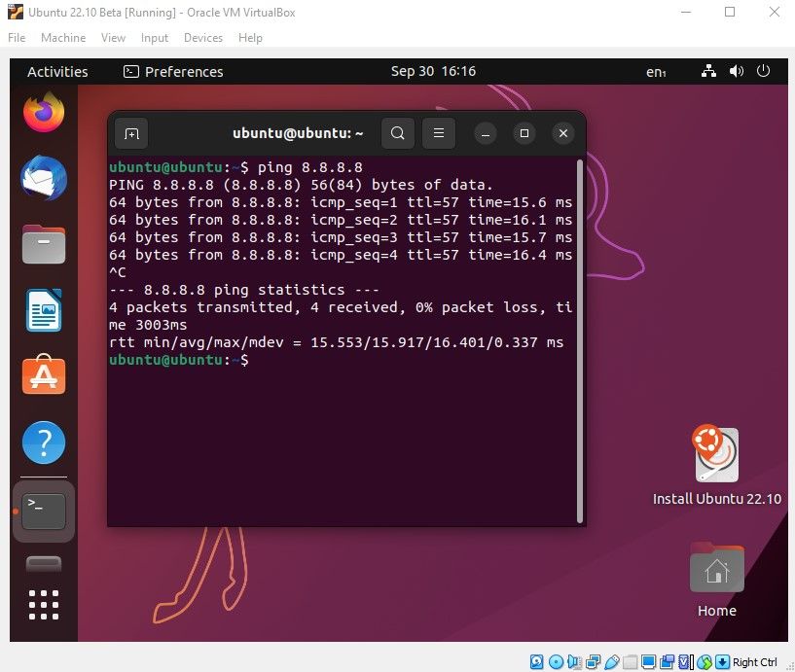Viewport: 795px width, 672px height.
Task: Open terminal search with the magnifier button
Action: [397, 133]
